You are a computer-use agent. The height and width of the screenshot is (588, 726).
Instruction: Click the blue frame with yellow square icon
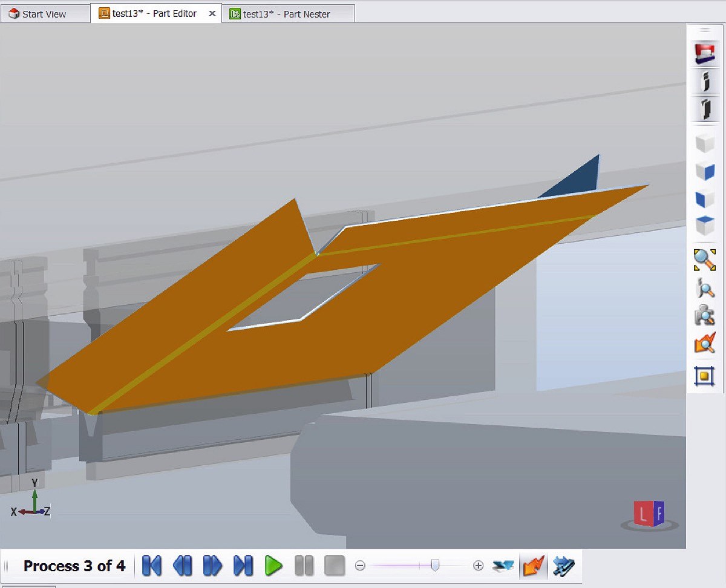pos(704,376)
